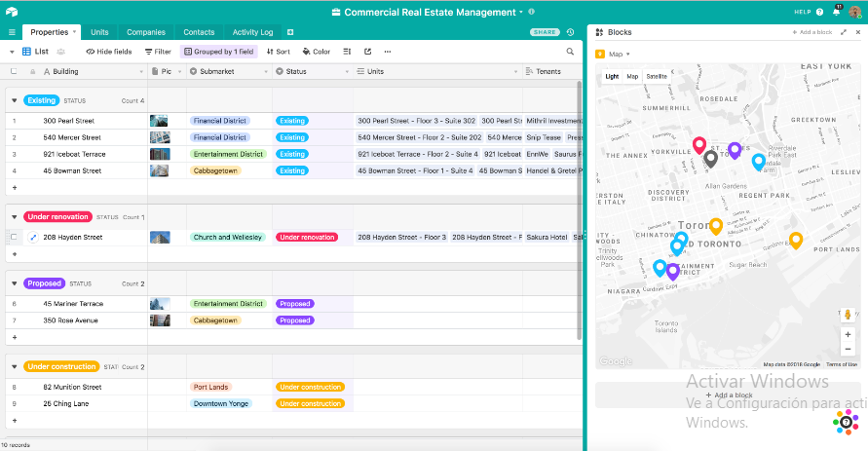Close the Blocks panel
Screen dimensions: 868x451
click(x=858, y=32)
